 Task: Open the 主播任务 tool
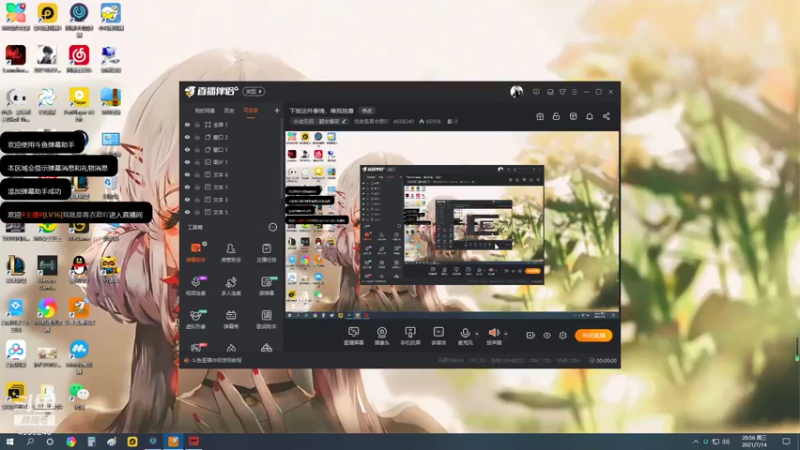(x=266, y=253)
